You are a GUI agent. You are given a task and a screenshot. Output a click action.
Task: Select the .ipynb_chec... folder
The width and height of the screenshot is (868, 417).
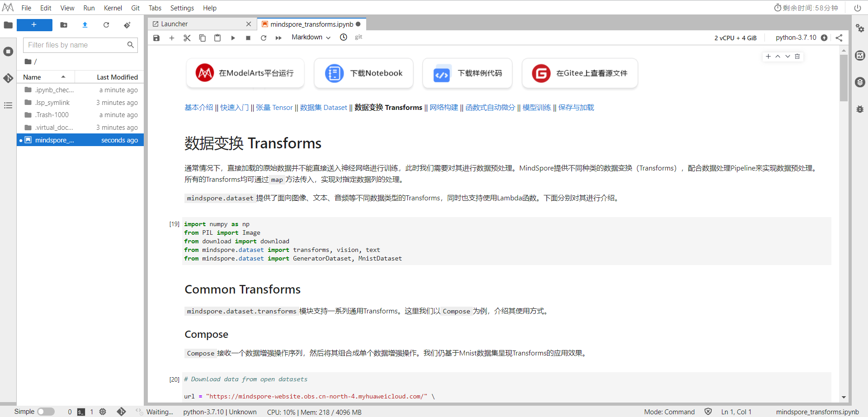80,90
